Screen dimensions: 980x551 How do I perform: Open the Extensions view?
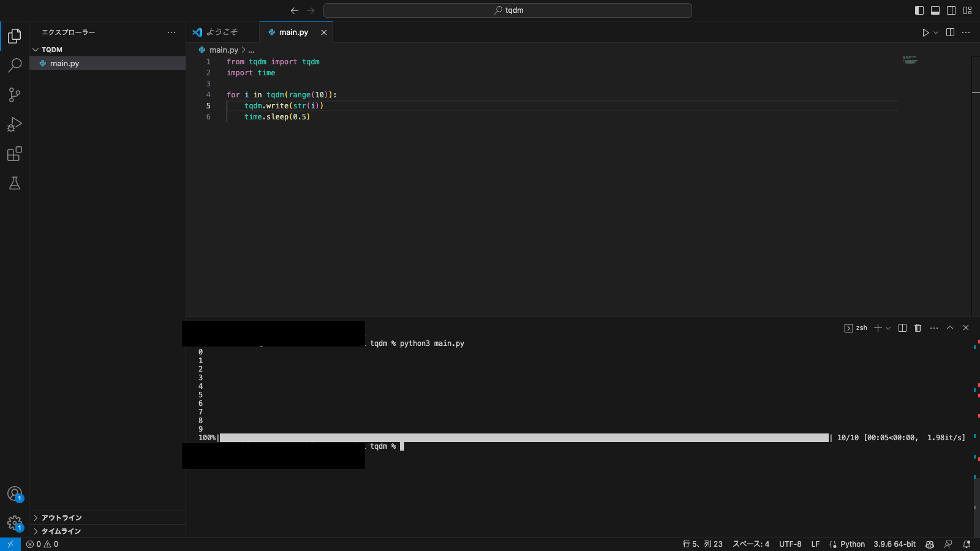pos(15,154)
